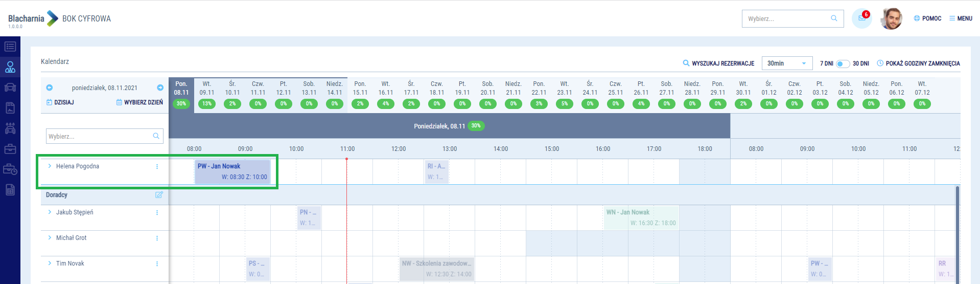Click WYSZUKAJ REZERWACJE
980x284 pixels.
(718, 63)
